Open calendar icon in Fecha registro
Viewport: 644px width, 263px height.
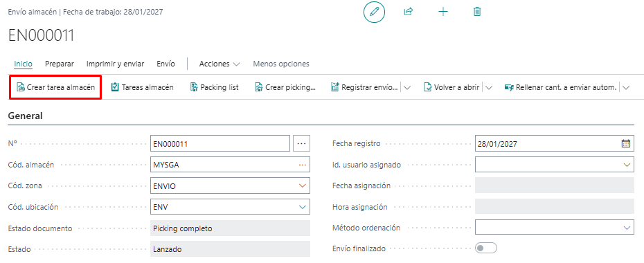click(626, 143)
